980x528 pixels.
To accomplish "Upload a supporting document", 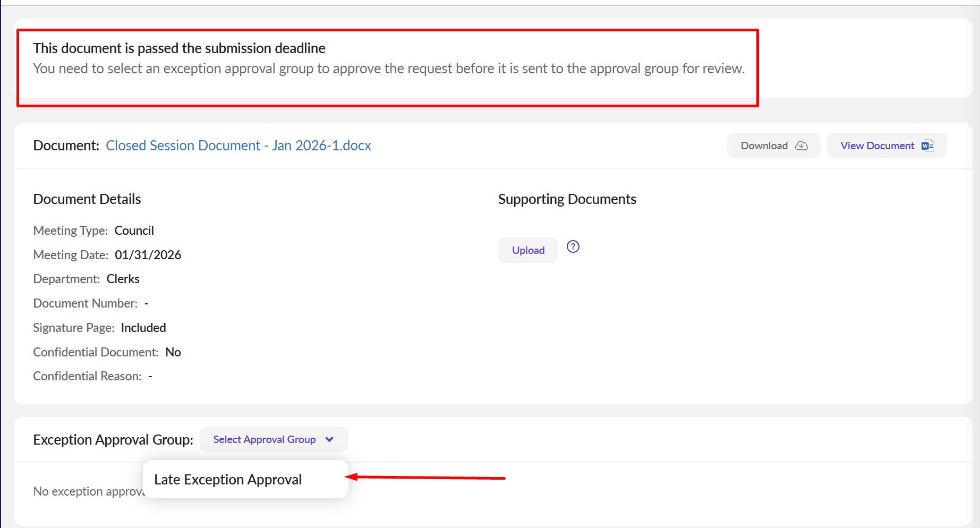I will pyautogui.click(x=527, y=250).
